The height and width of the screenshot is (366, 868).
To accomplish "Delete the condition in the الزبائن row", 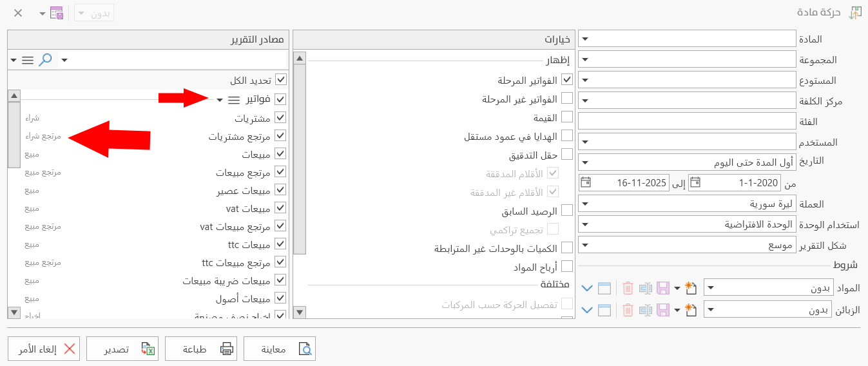I will tap(628, 310).
